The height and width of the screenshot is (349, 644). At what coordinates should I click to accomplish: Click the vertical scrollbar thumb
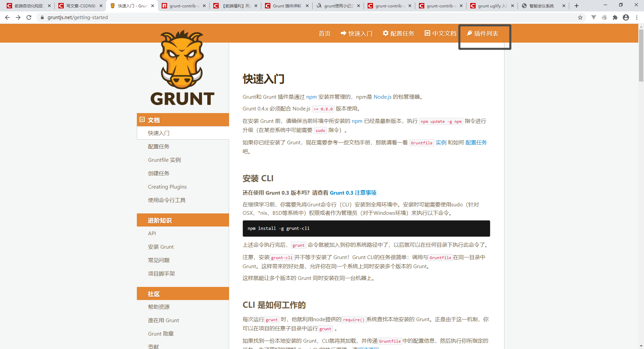pyautogui.click(x=641, y=55)
